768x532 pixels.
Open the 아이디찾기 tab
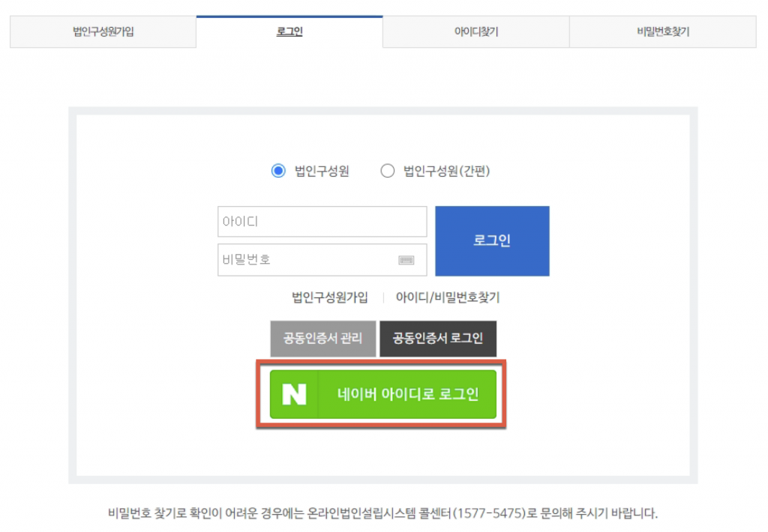click(476, 31)
